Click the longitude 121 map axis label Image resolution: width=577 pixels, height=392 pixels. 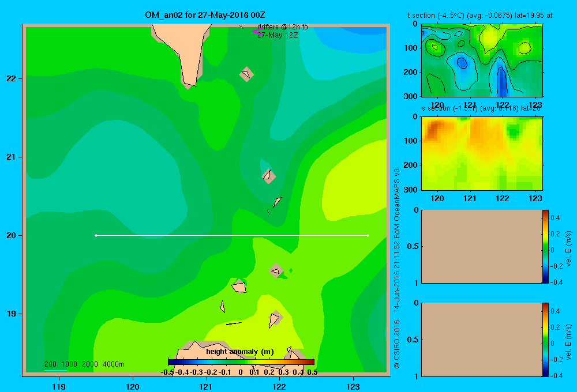[206, 386]
